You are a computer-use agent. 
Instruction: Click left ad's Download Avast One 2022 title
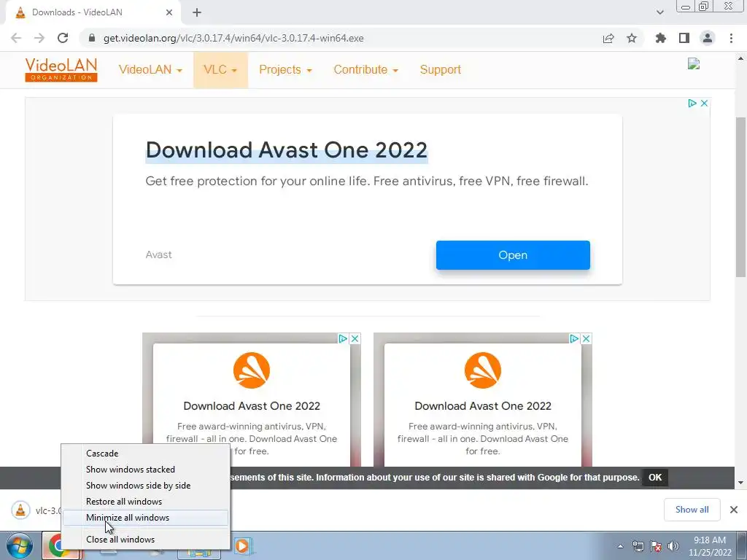pyautogui.click(x=252, y=405)
